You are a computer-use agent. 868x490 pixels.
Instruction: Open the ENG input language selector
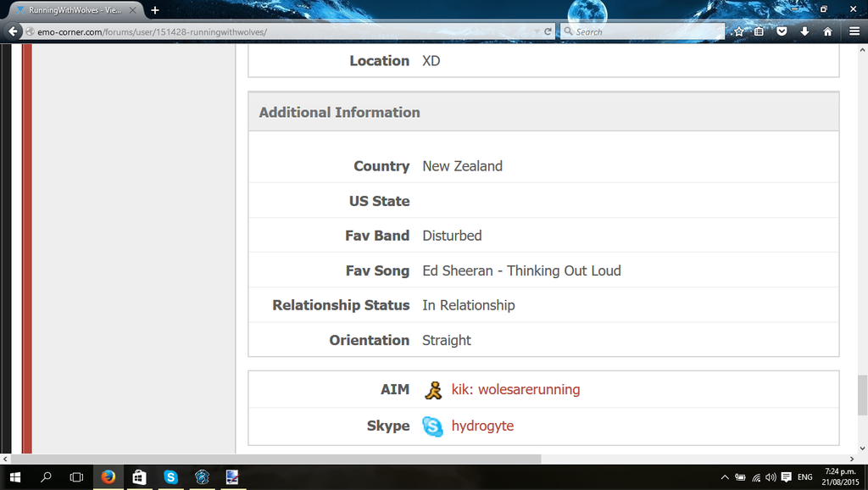click(x=805, y=477)
